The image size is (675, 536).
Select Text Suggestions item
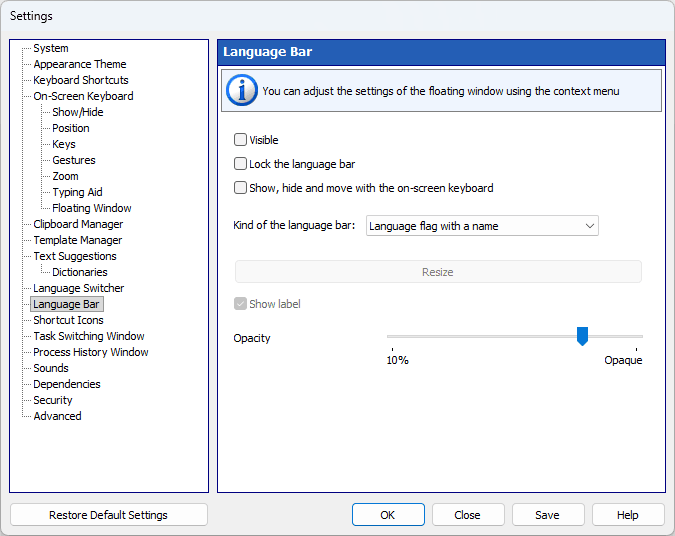point(75,256)
